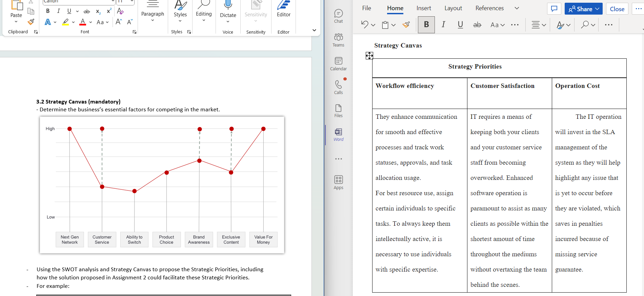Toggle Strikethrough in the desktop Word Font group
Viewport: 644px width, 296px height.
click(87, 11)
